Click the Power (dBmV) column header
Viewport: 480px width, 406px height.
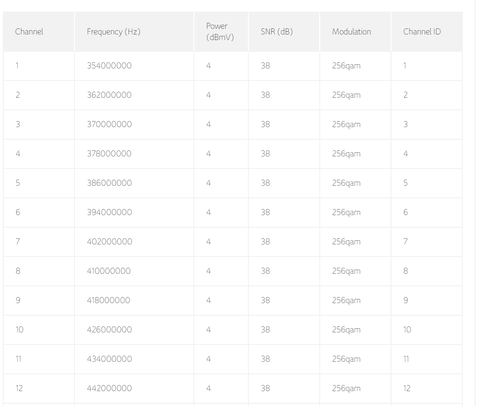[x=220, y=32]
